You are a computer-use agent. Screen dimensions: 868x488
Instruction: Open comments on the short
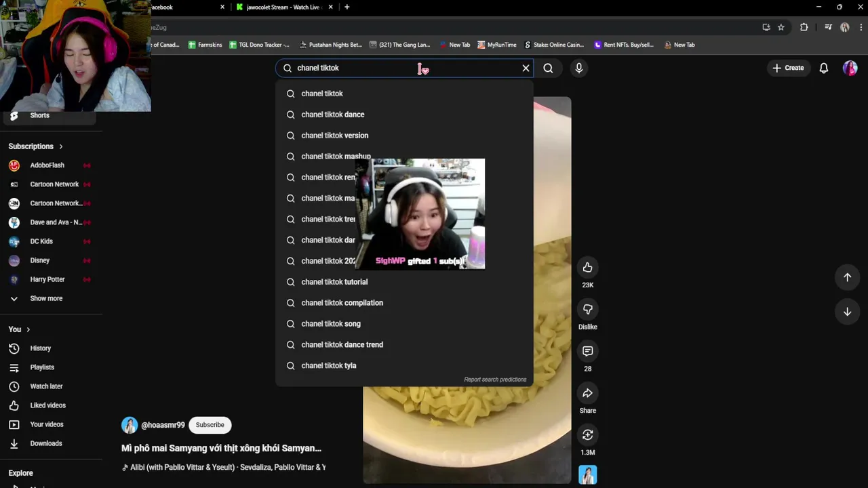[x=587, y=351]
